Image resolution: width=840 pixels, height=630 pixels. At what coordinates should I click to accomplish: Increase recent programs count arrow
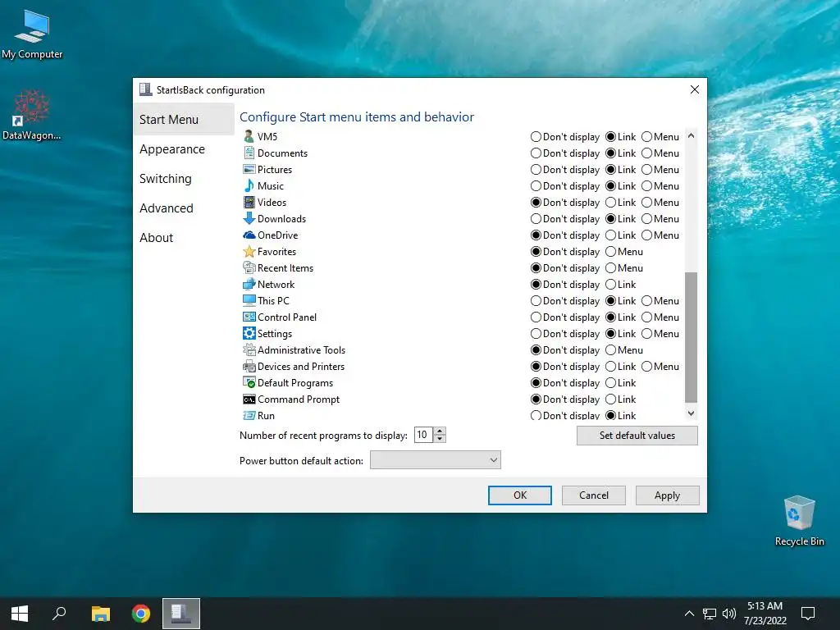(440, 431)
